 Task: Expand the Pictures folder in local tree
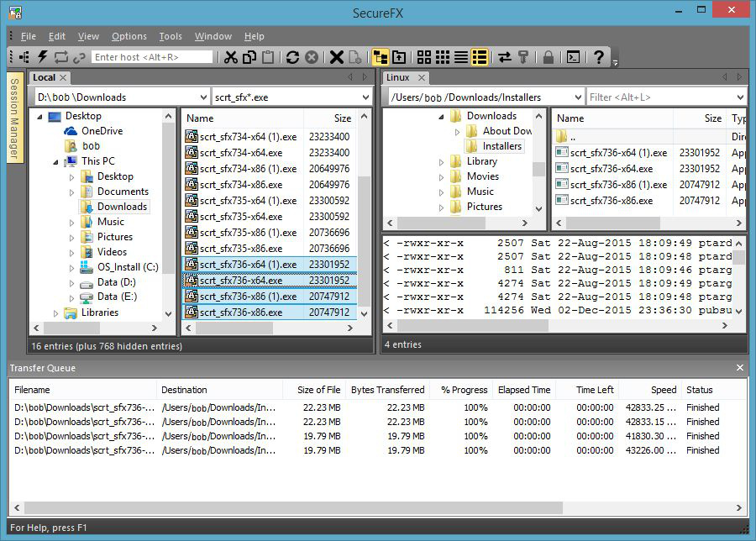point(72,238)
